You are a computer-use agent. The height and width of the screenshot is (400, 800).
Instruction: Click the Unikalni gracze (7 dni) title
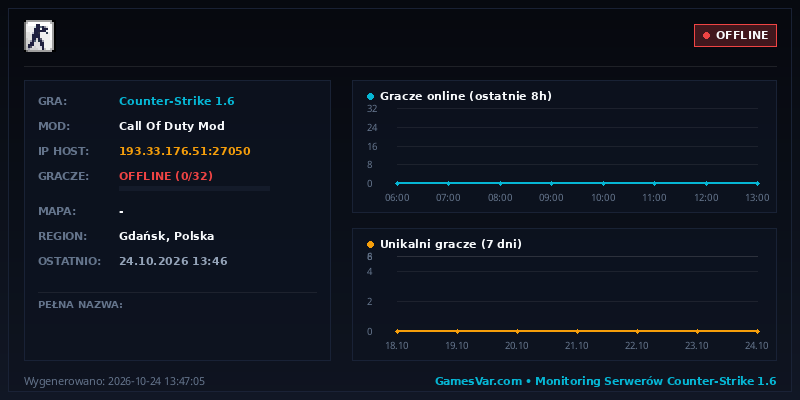(x=451, y=244)
